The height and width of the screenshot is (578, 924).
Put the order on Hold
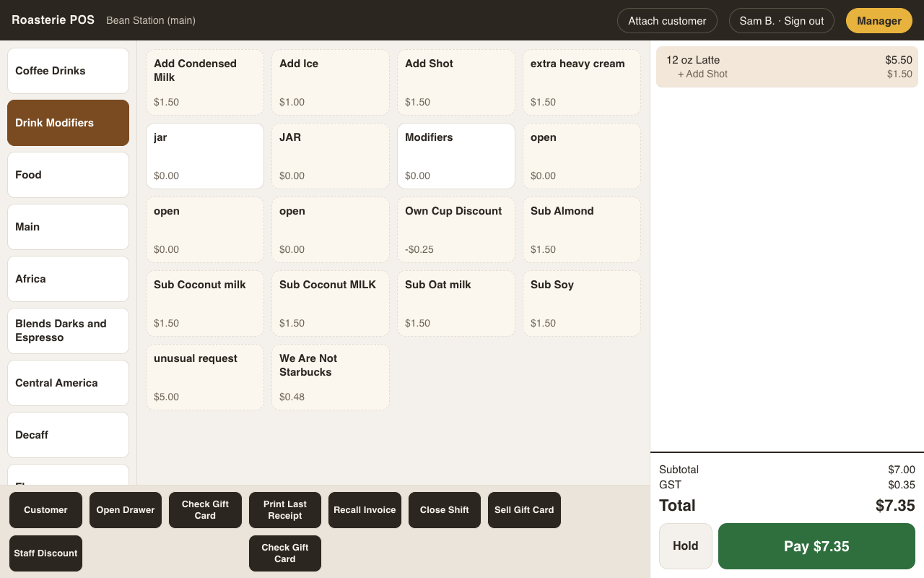coord(686,546)
